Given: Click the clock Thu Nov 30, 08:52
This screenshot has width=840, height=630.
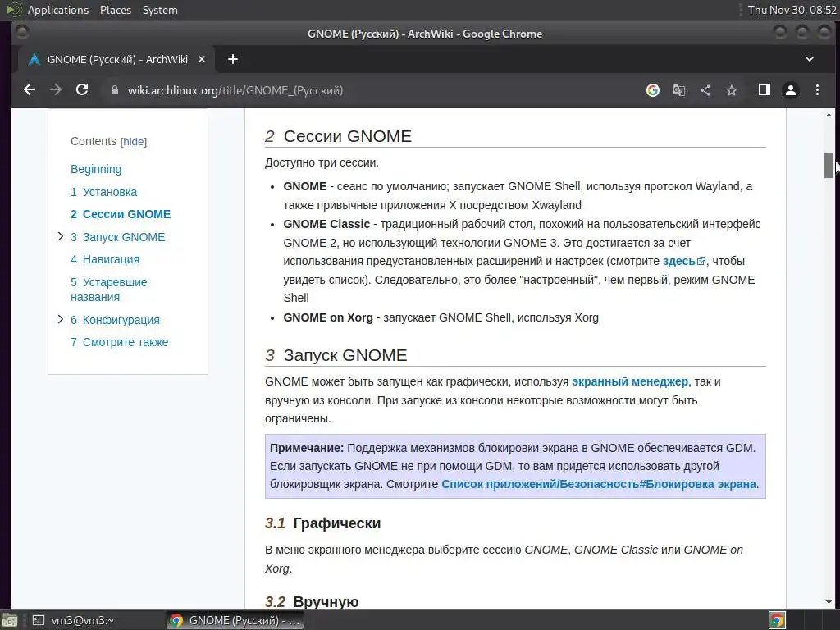Looking at the screenshot, I should point(792,10).
